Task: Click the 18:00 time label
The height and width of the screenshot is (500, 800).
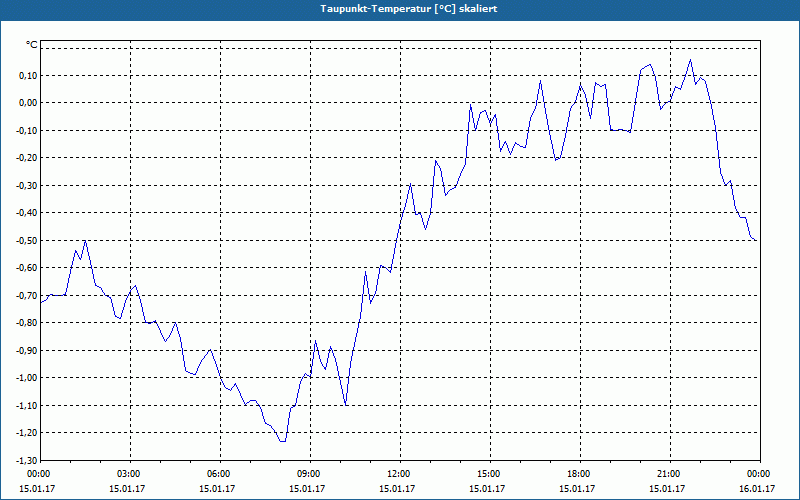Action: tap(579, 474)
